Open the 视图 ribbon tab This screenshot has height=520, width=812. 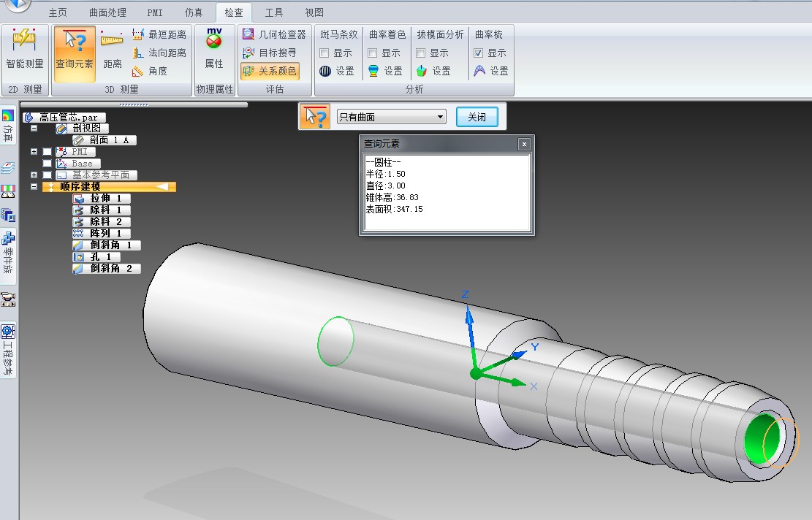[314, 12]
